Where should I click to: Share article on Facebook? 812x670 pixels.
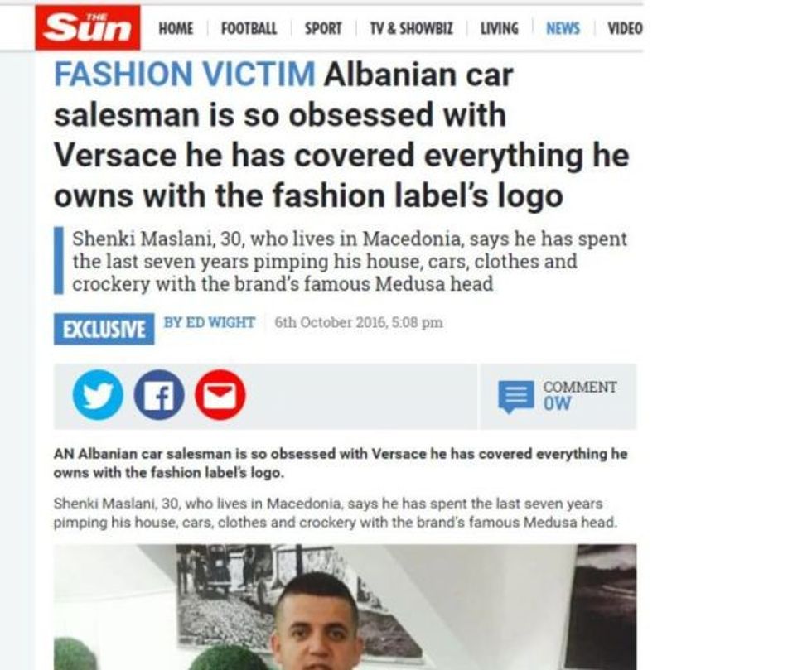tap(159, 394)
